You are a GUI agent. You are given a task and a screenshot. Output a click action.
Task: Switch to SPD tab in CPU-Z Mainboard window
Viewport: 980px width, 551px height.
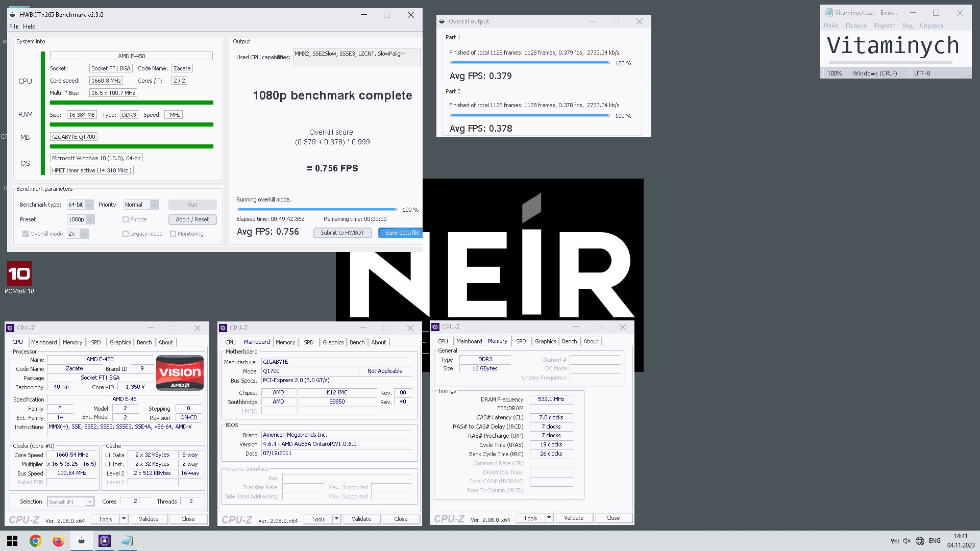point(308,342)
